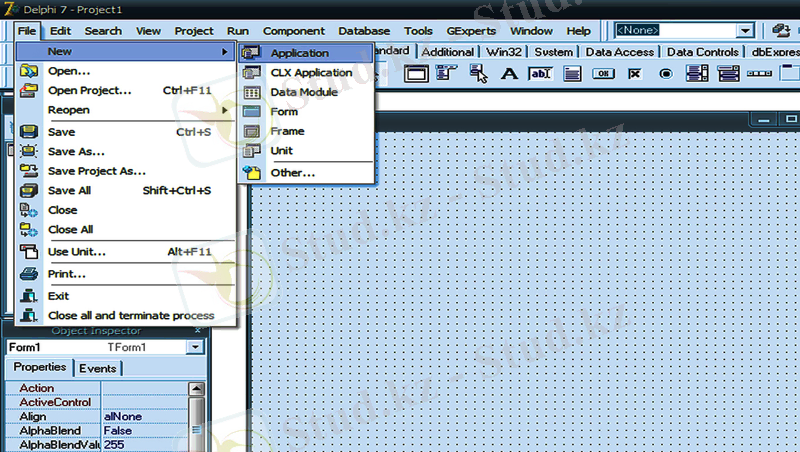Viewport: 800px width, 452px height.
Task: Click the Form icon in submenu
Action: point(252,112)
